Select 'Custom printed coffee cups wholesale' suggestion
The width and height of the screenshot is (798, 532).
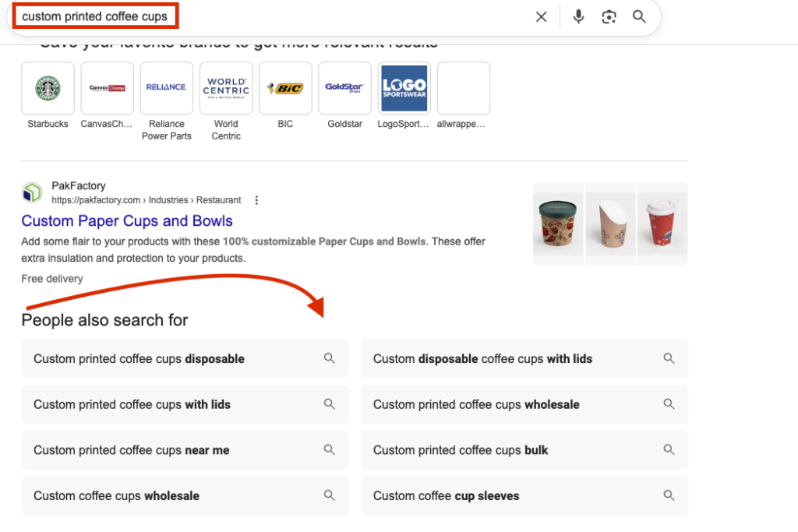(524, 405)
